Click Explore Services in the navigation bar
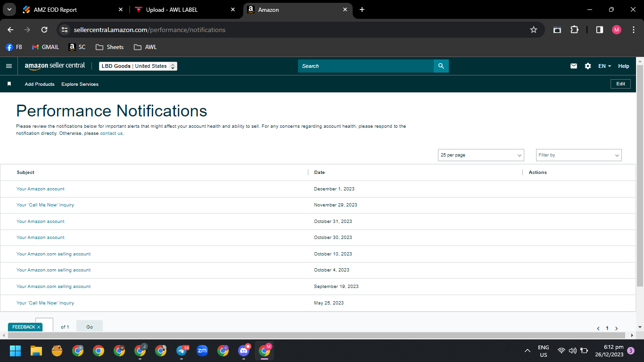The image size is (644, 362). click(x=80, y=84)
